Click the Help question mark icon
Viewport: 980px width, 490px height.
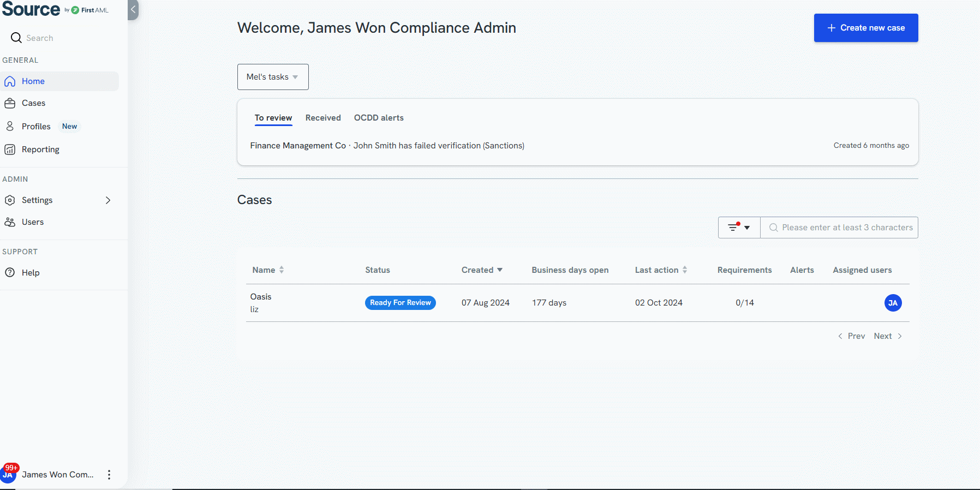pos(10,273)
